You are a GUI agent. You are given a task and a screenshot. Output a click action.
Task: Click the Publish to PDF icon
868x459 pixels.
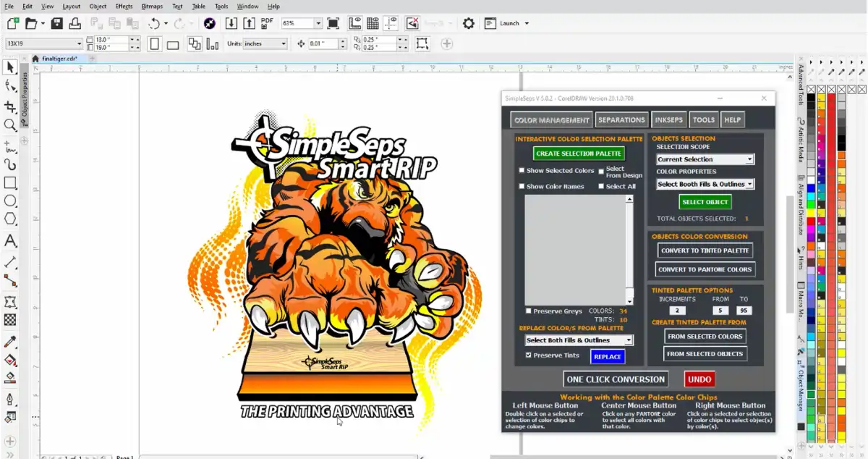266,23
